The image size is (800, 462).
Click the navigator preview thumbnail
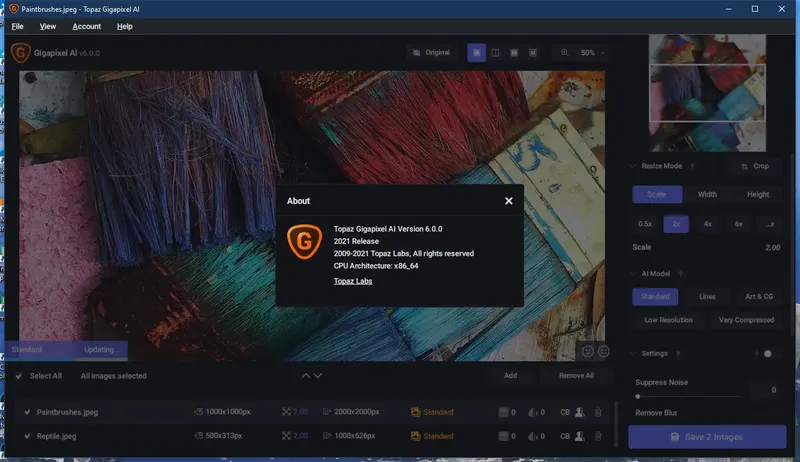[707, 93]
